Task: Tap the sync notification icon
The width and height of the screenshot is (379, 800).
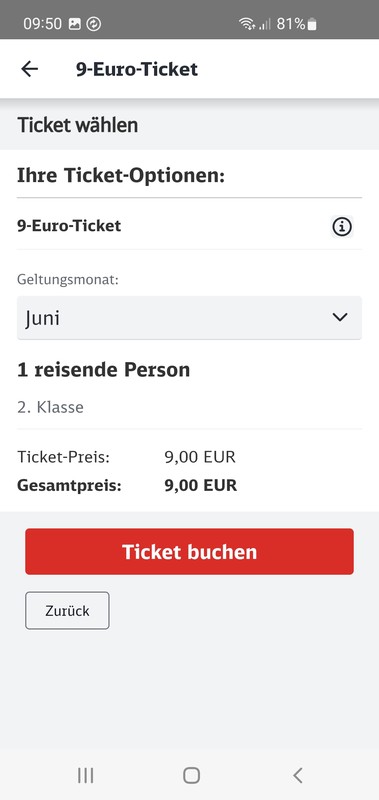Action: pyautogui.click(x=93, y=24)
